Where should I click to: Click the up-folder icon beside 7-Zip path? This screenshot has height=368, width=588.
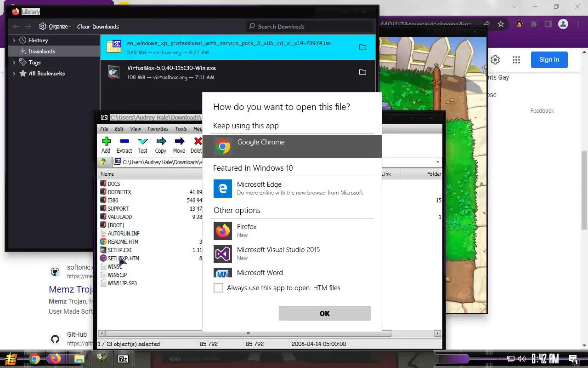click(x=103, y=162)
